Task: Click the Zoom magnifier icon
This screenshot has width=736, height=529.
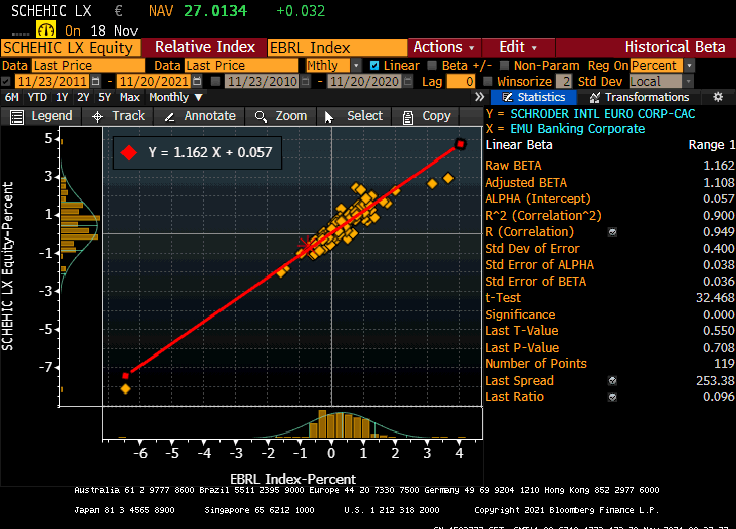Action: pos(261,116)
